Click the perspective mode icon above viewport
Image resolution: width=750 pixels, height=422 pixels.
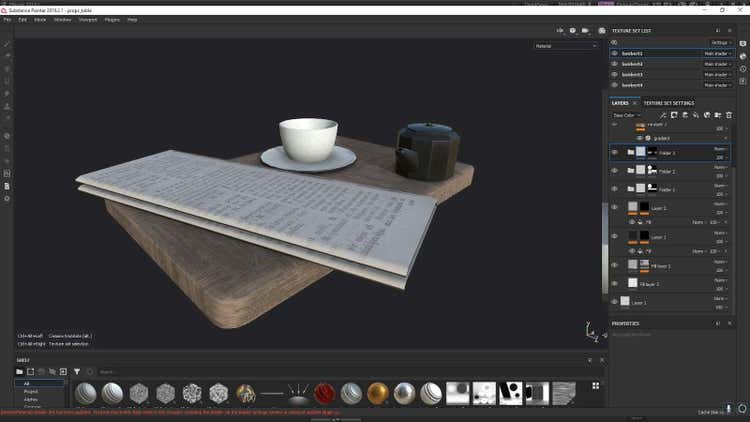tap(573, 31)
